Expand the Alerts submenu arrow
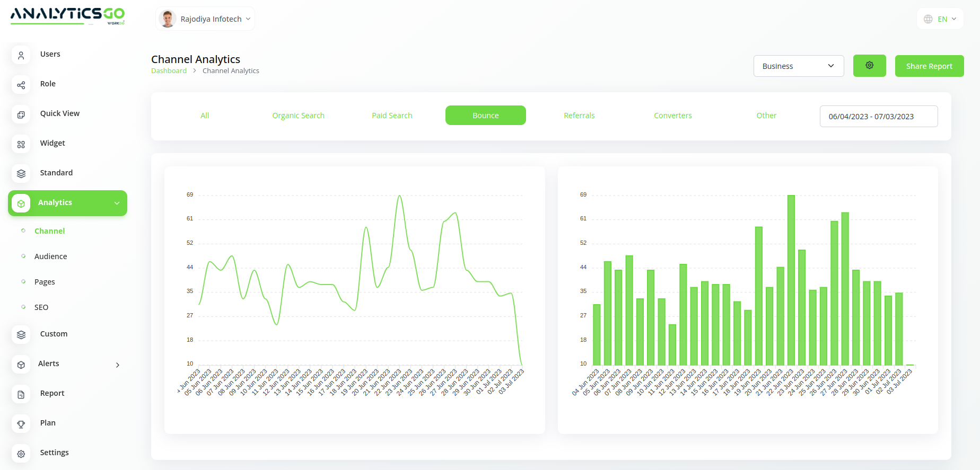980x470 pixels. [x=118, y=365]
